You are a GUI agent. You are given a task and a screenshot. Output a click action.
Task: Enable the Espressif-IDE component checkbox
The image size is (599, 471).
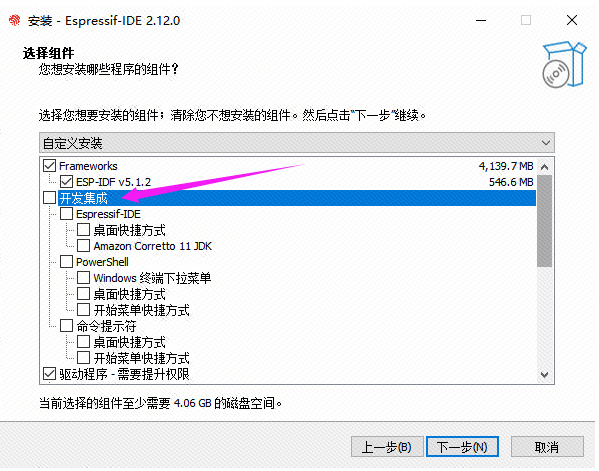(66, 214)
